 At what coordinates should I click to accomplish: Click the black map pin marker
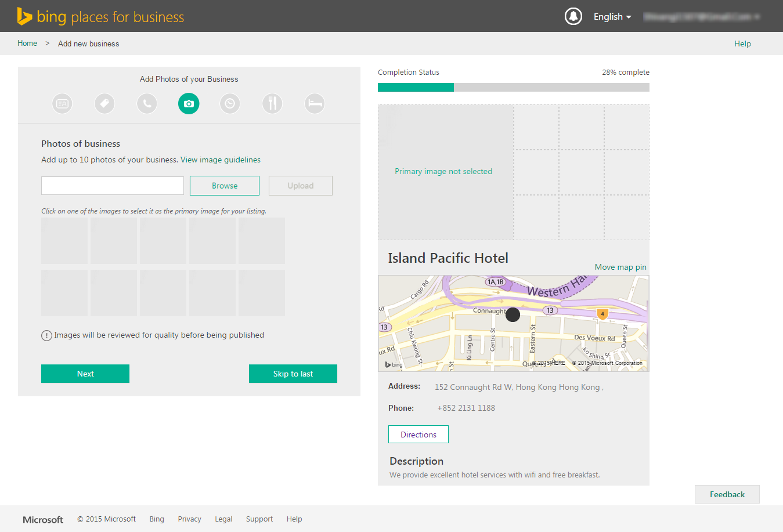(513, 314)
